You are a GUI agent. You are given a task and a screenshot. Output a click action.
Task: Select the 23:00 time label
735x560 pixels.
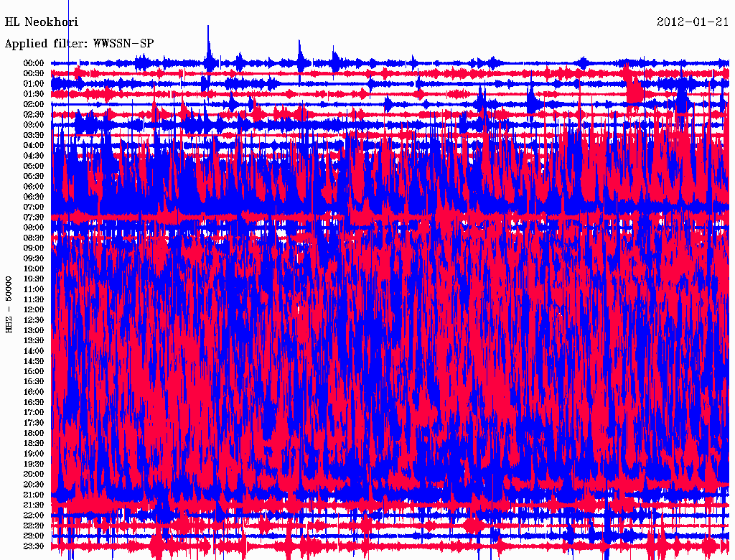tap(34, 536)
